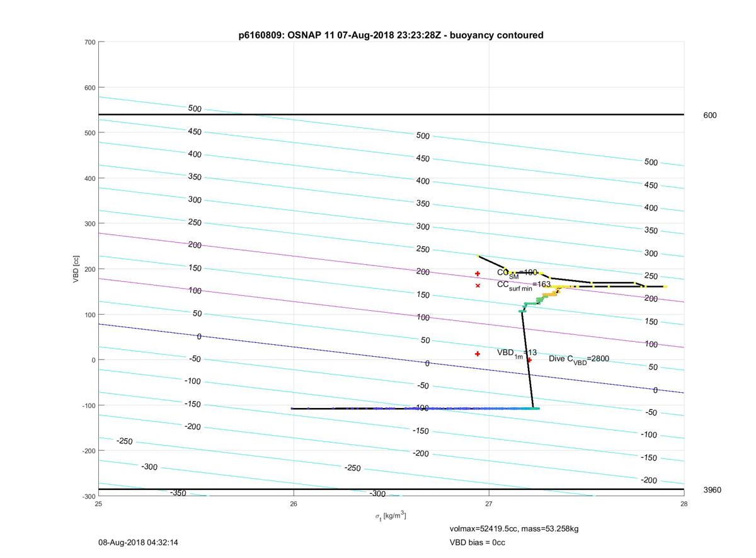The image size is (756, 558).
Task: Select the "VBD 1m=13" annotation
Action: pos(517,354)
